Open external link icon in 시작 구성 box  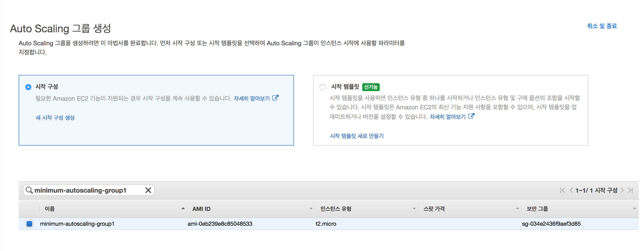click(x=275, y=98)
